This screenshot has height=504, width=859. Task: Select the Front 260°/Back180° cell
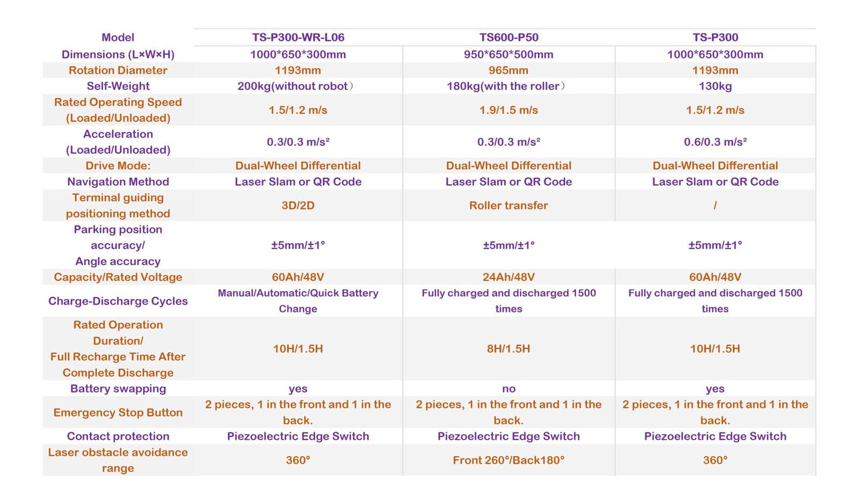click(x=508, y=461)
